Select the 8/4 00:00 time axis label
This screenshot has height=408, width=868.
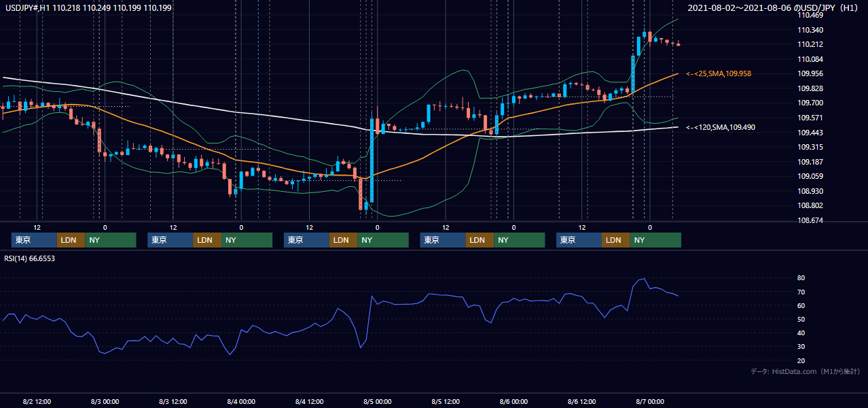[241, 401]
